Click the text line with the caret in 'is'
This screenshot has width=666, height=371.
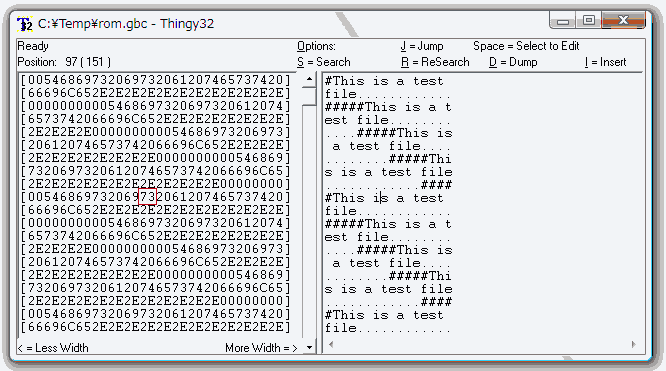click(384, 198)
